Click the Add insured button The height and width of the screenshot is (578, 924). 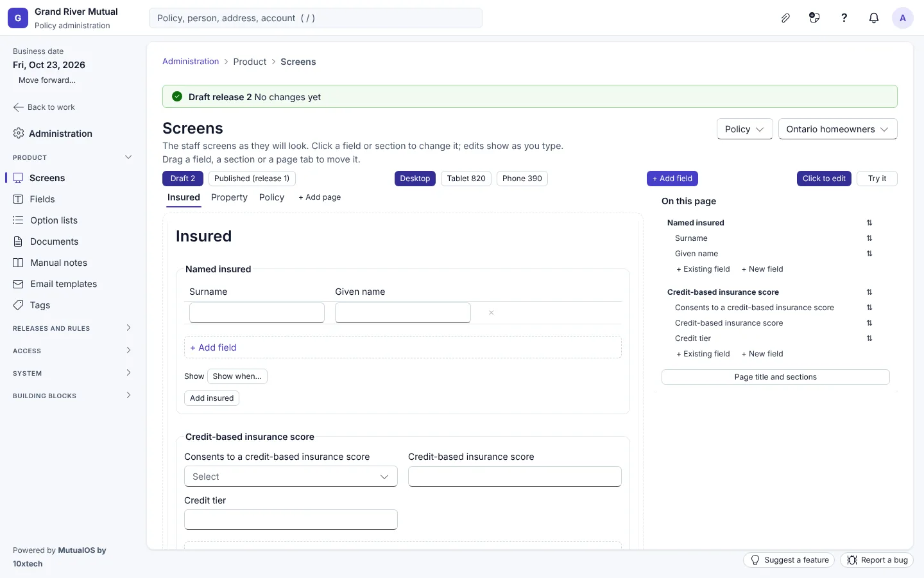pyautogui.click(x=212, y=398)
